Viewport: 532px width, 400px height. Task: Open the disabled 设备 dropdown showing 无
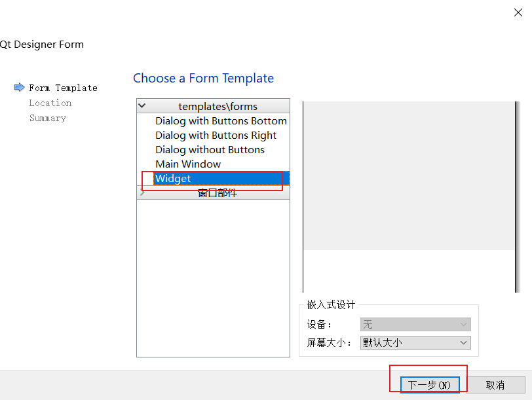[415, 324]
